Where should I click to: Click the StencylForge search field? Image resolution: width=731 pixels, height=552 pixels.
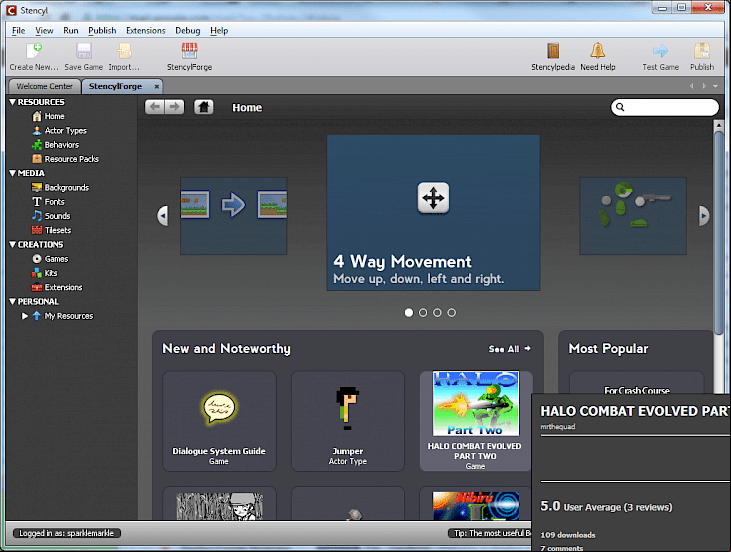coord(665,107)
